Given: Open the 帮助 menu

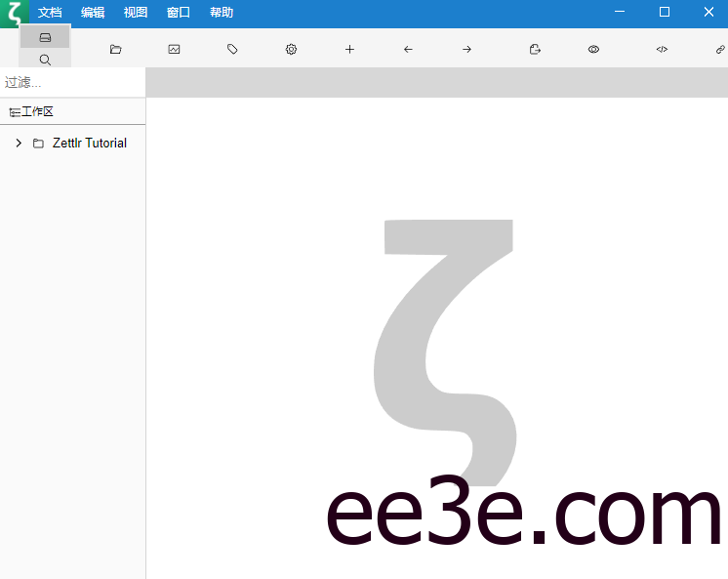Looking at the screenshot, I should (x=222, y=13).
